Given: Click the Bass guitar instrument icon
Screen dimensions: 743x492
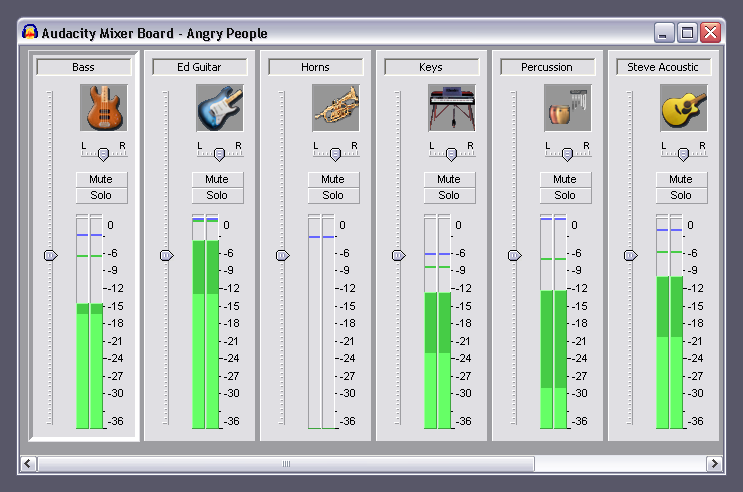Looking at the screenshot, I should coord(103,108).
